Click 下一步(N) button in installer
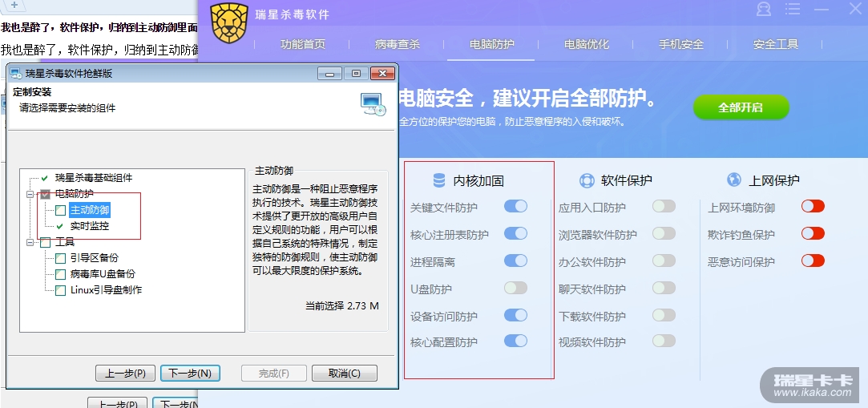 (190, 373)
